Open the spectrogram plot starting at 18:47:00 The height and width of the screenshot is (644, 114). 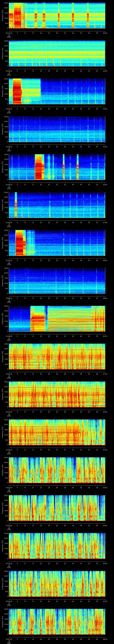coord(57,243)
